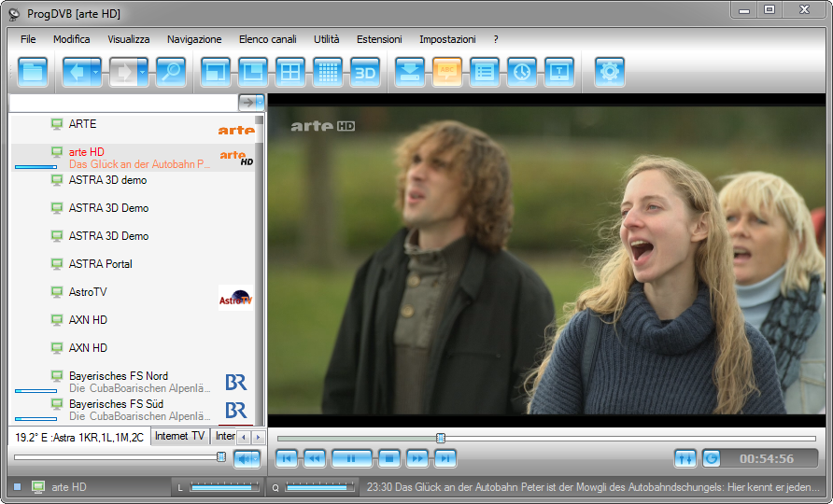
Task: Click the Q signal quality bar
Action: click(x=319, y=487)
